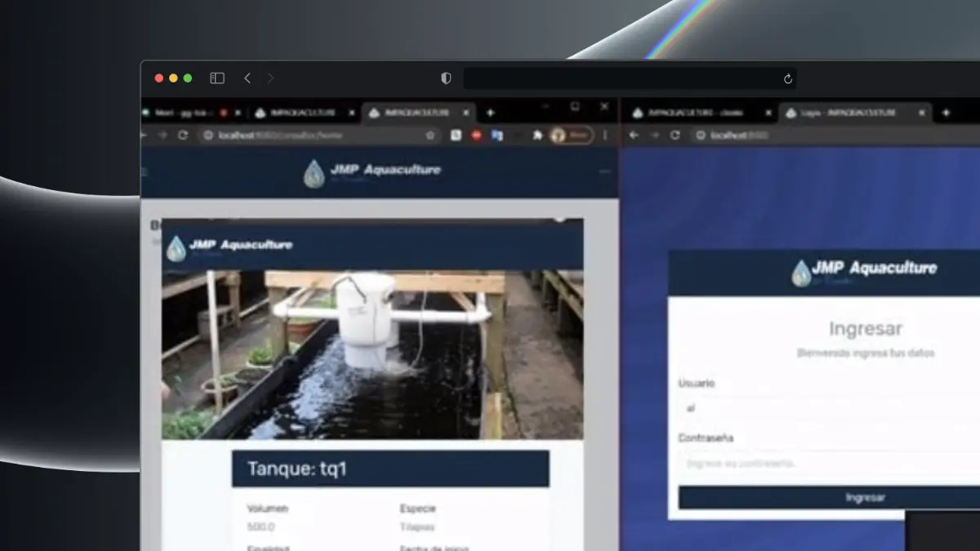This screenshot has height=551, width=980.
Task: Reload the page in Safari address bar
Action: click(x=787, y=79)
